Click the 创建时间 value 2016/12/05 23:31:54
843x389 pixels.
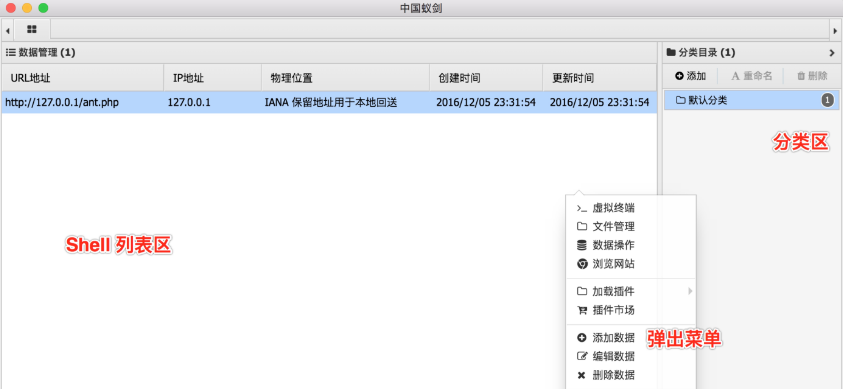[x=485, y=103]
